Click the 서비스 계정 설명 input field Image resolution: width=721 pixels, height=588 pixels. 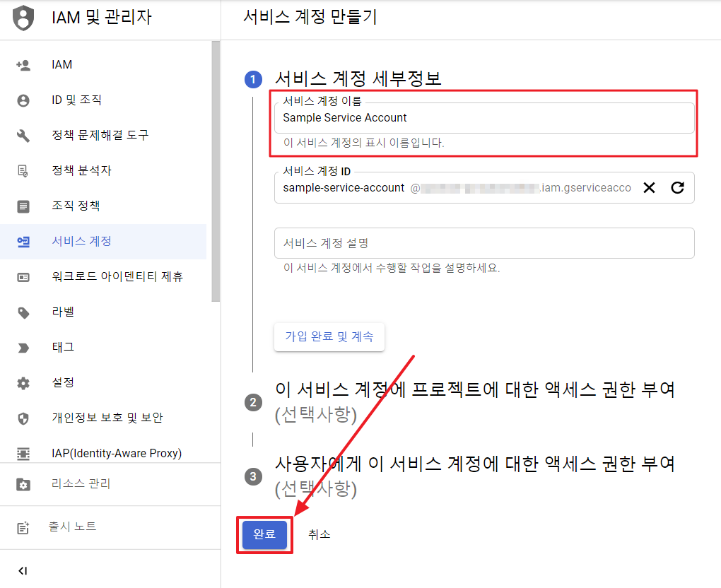click(484, 243)
